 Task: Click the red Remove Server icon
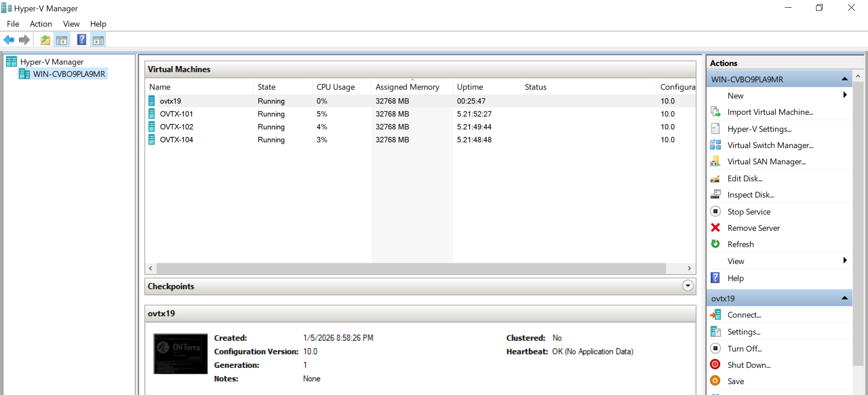pyautogui.click(x=715, y=228)
